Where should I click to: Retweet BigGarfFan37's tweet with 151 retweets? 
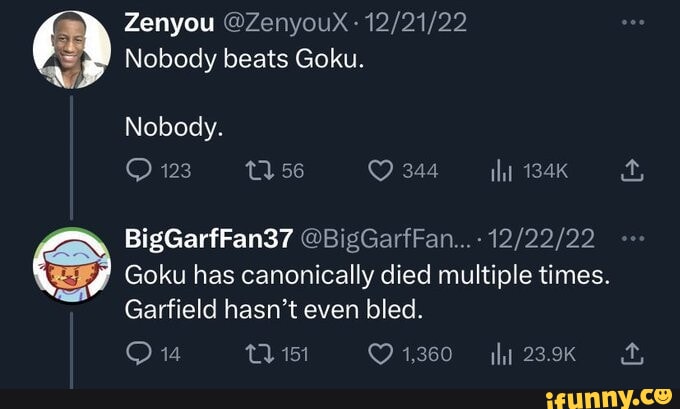[273, 354]
